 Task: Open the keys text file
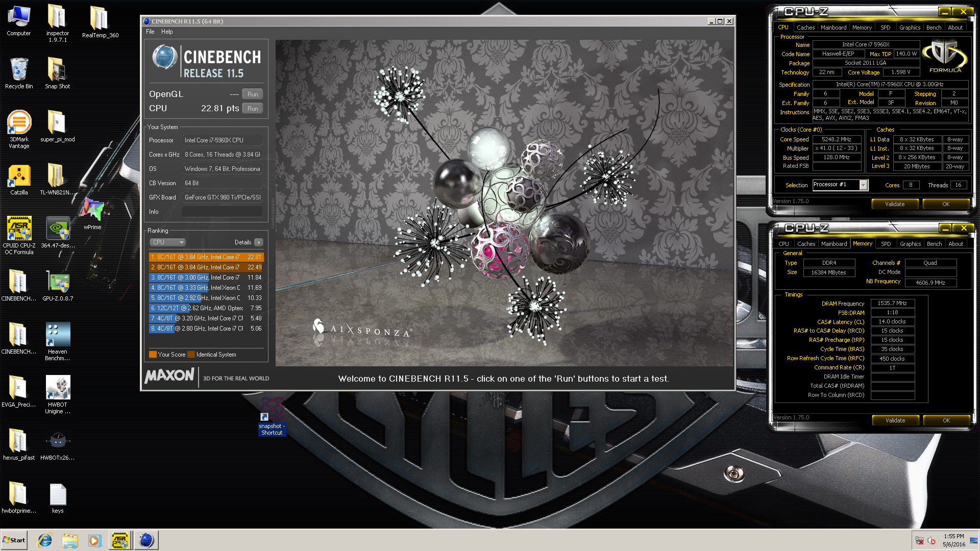[x=58, y=498]
